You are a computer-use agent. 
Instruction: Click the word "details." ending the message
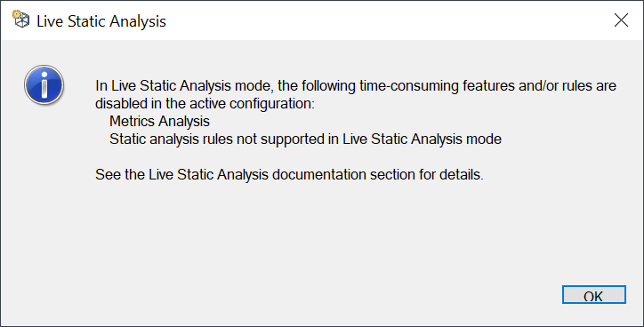pos(462,175)
